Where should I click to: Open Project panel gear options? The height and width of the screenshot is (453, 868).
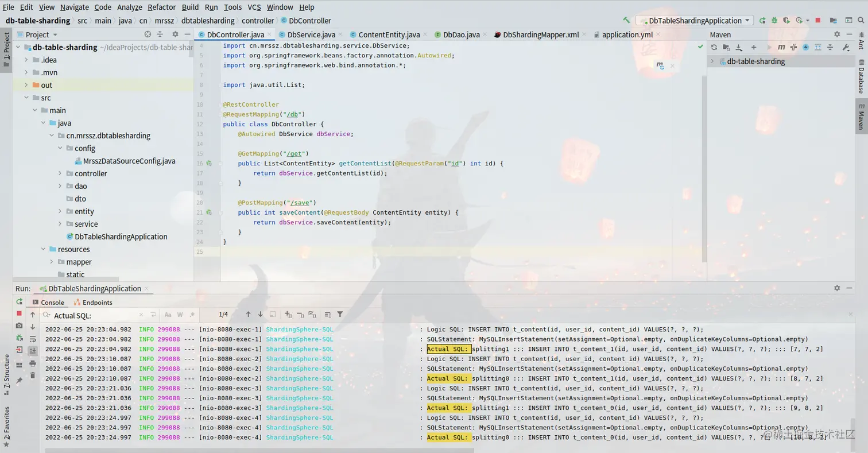click(175, 34)
